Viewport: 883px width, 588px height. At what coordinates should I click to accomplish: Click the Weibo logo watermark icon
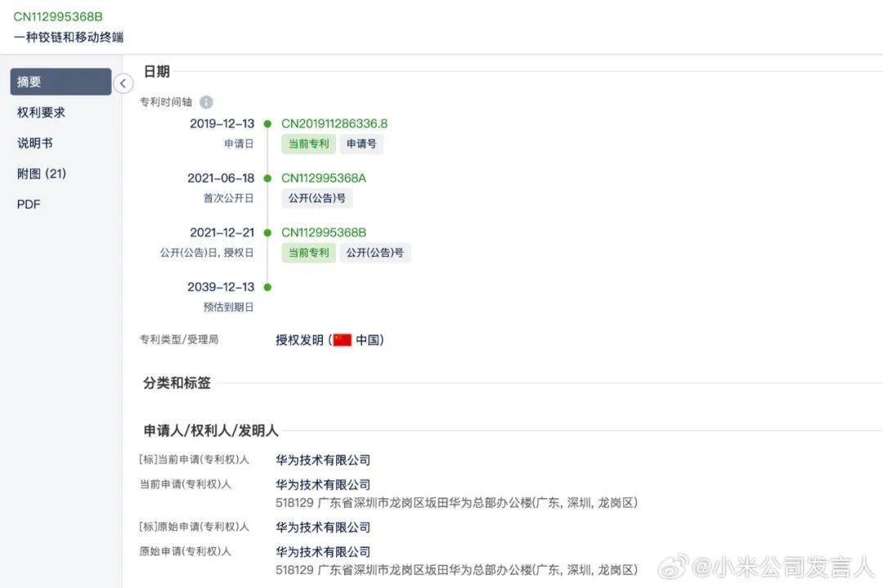pyautogui.click(x=673, y=566)
